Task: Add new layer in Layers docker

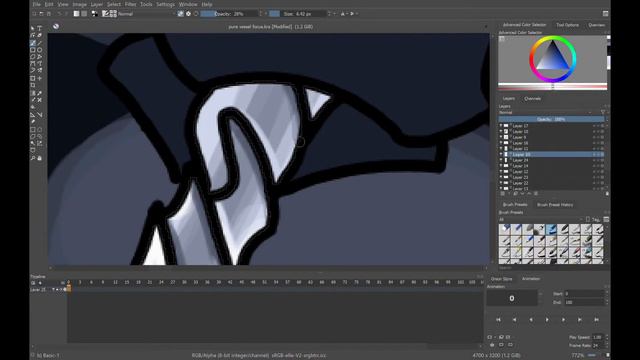Action: 502,193
